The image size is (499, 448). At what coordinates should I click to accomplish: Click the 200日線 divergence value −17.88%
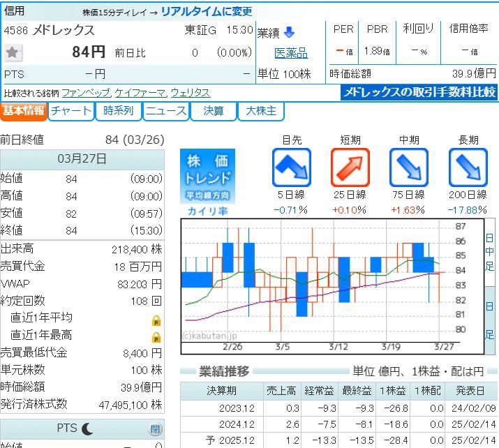pyautogui.click(x=467, y=210)
